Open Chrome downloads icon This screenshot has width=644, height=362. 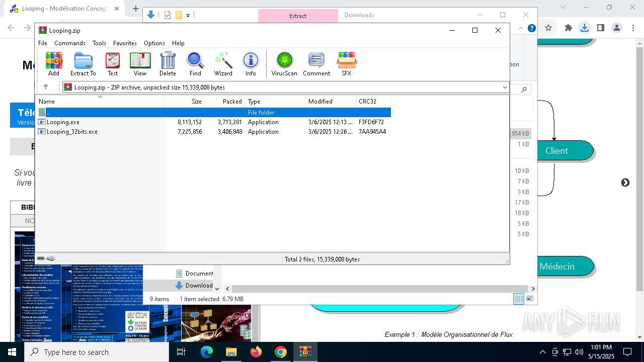(x=585, y=28)
